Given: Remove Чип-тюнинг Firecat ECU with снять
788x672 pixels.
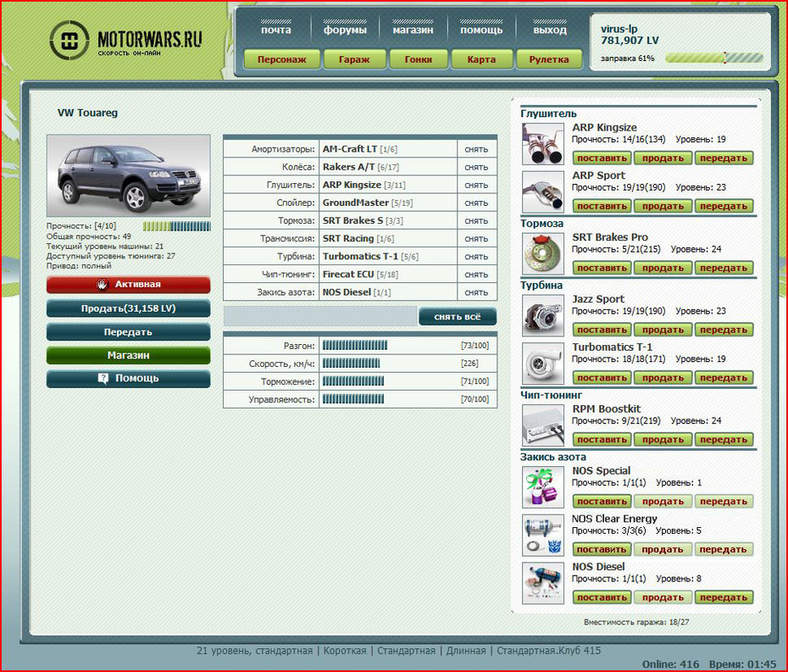Looking at the screenshot, I should pos(476,275).
